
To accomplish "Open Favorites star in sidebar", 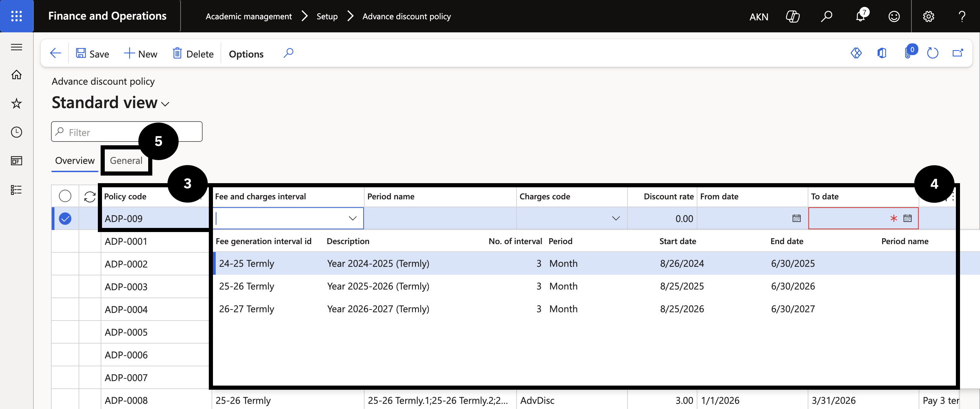I will pyautogui.click(x=16, y=103).
